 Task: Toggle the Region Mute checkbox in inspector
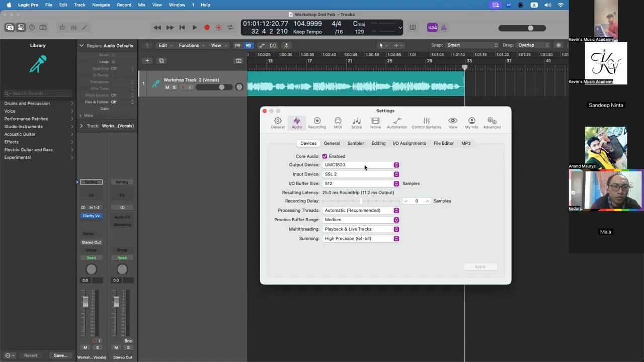point(113,55)
